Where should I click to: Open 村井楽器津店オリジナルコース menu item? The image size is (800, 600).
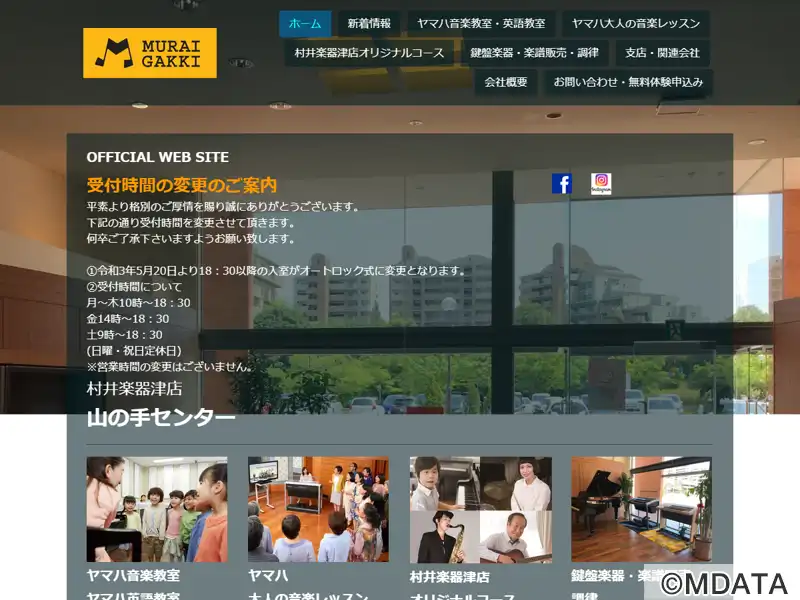pos(369,53)
